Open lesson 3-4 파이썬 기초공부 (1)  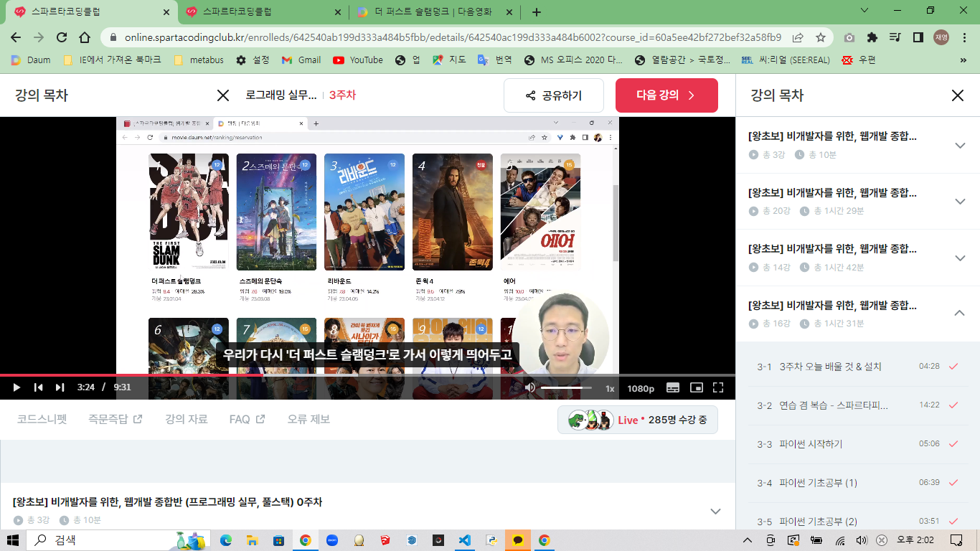858,483
